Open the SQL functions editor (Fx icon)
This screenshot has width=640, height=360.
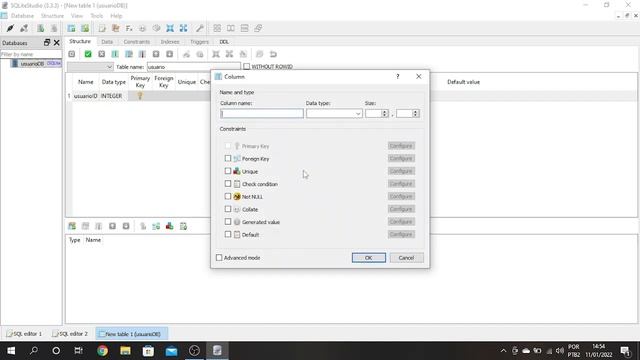tap(129, 28)
